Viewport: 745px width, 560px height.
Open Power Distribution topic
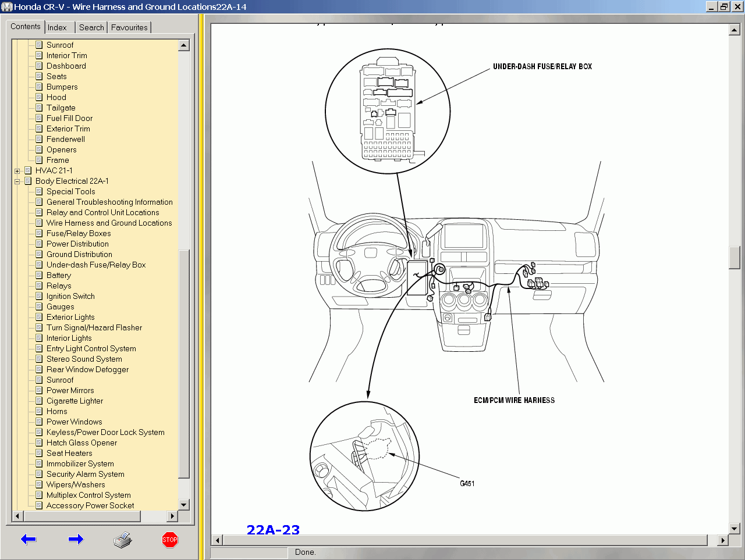pos(77,244)
